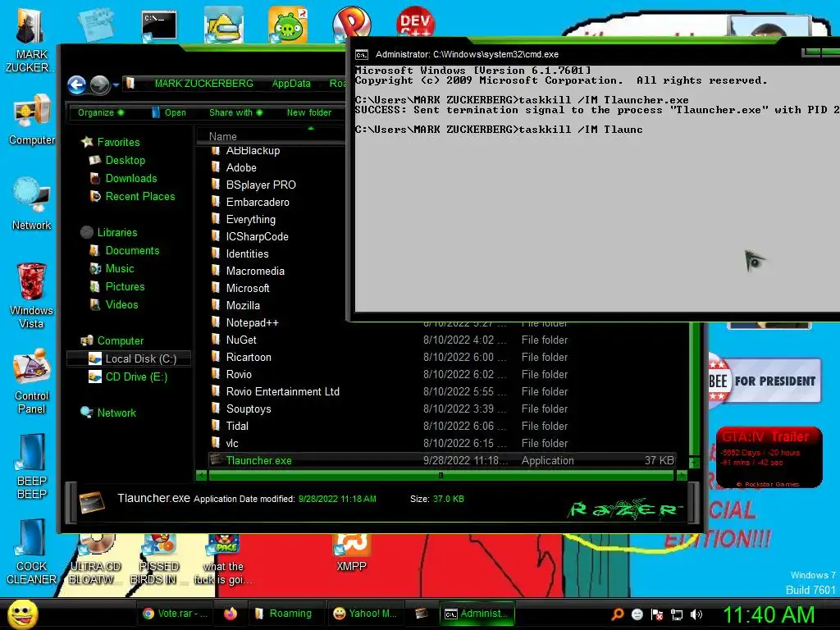Click the Action Center flag tray icon
This screenshot has height=630, width=840.
pyautogui.click(x=657, y=614)
